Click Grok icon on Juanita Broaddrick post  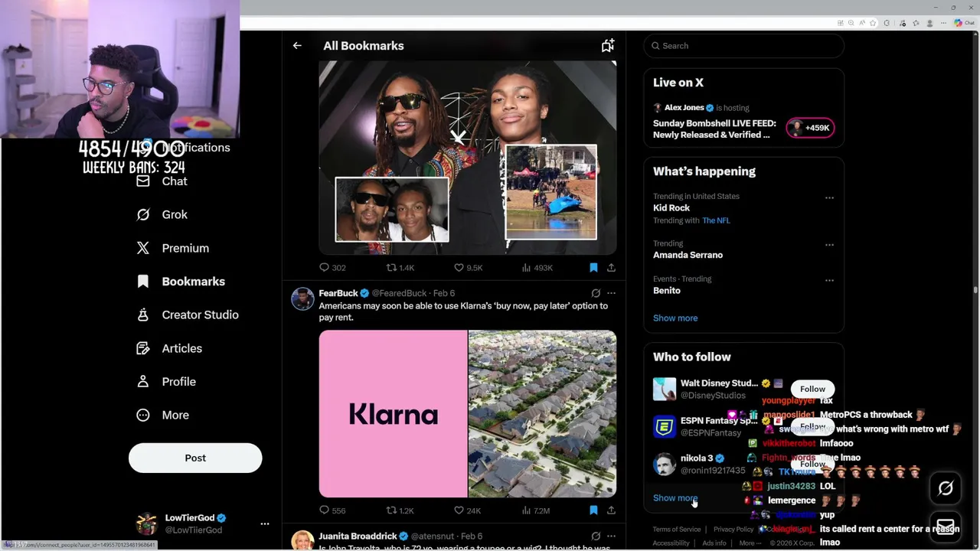(596, 536)
